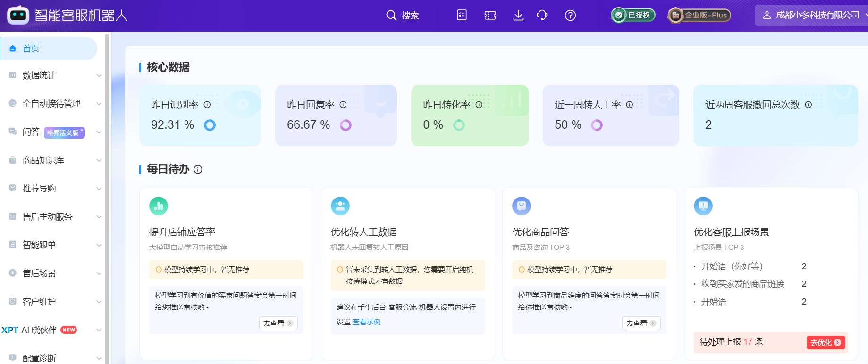This screenshot has width=868, height=364.
Task: Click info icon next to 昨日回复率
Action: pyautogui.click(x=343, y=105)
